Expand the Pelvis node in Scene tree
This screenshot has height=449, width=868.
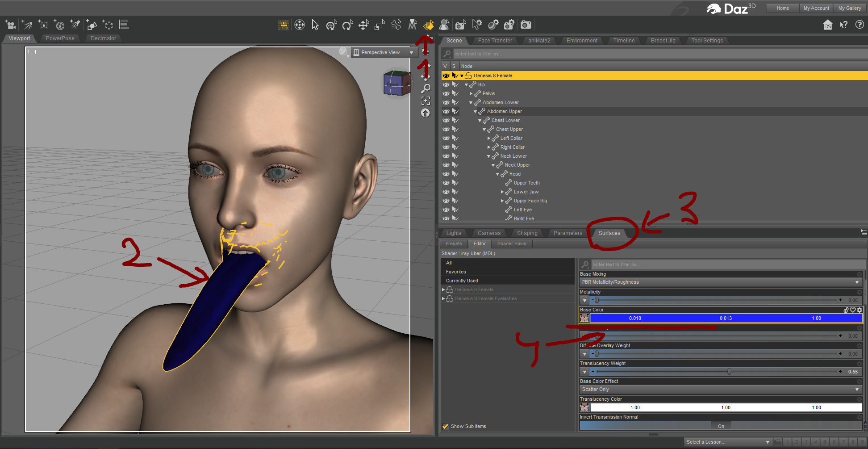[x=471, y=94]
